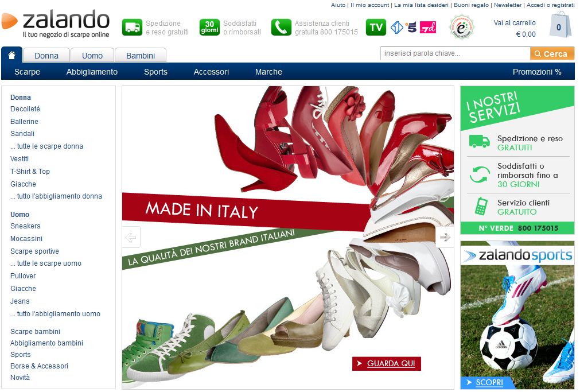Switch to the Donna tab
Screen dimensions: 580x392
46,56
